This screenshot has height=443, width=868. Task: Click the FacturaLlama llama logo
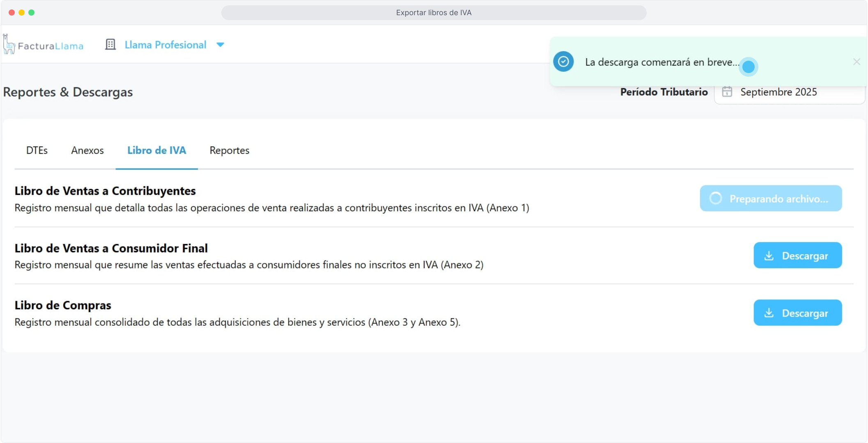[9, 44]
